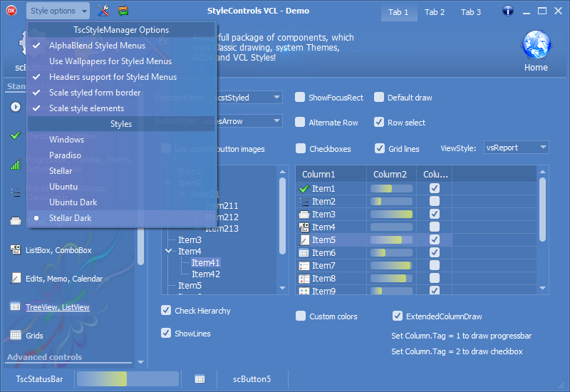
Task: Click the crossed tools icon in title bar
Action: click(x=103, y=11)
